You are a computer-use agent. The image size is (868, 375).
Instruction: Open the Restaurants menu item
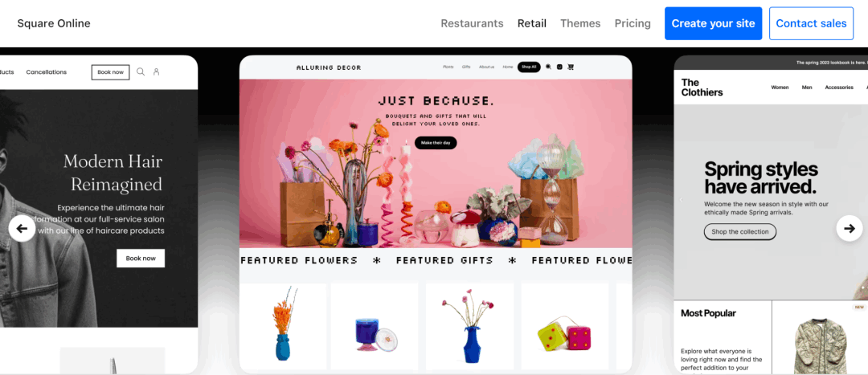tap(473, 23)
